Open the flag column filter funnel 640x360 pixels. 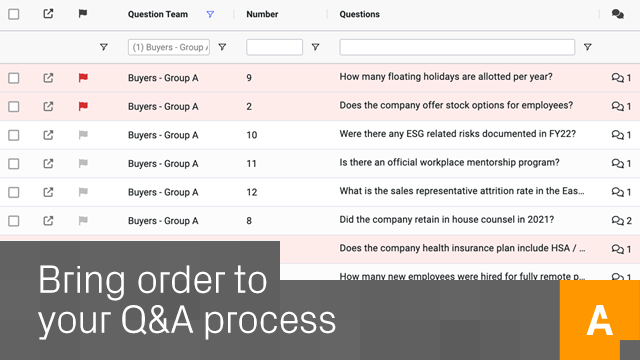(104, 47)
